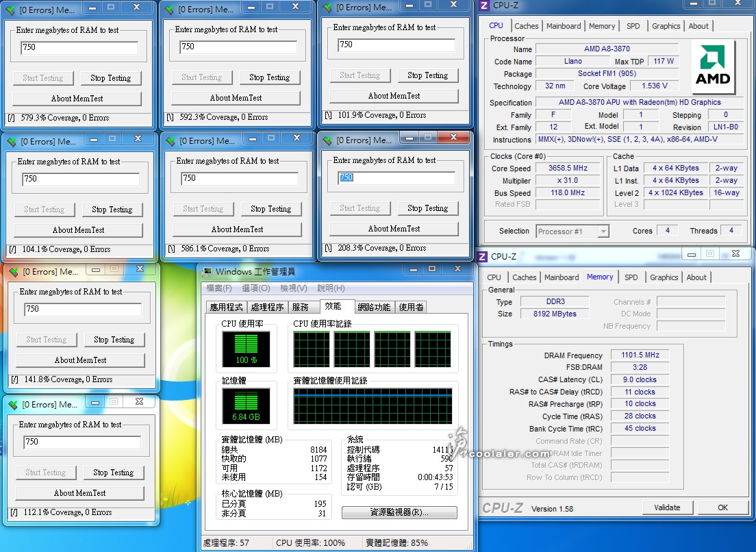The image size is (756, 552).
Task: Open the 網路功能 tab in Task Manager
Action: (x=374, y=307)
